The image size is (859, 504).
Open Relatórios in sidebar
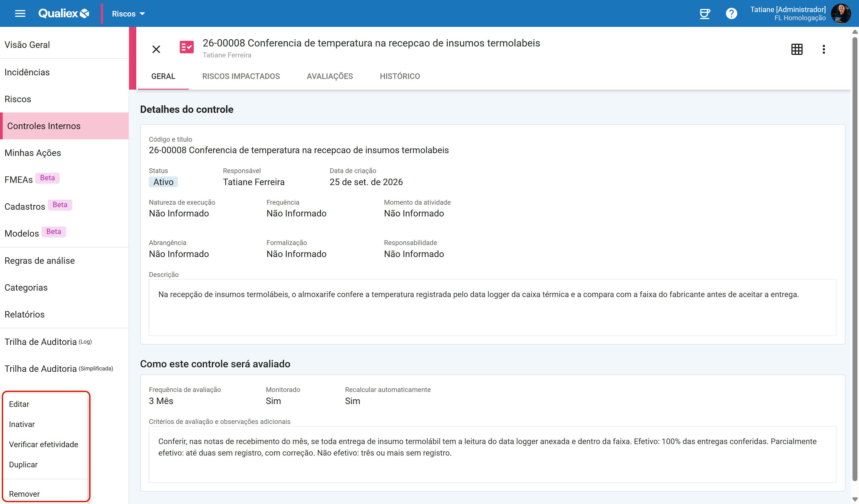64,314
